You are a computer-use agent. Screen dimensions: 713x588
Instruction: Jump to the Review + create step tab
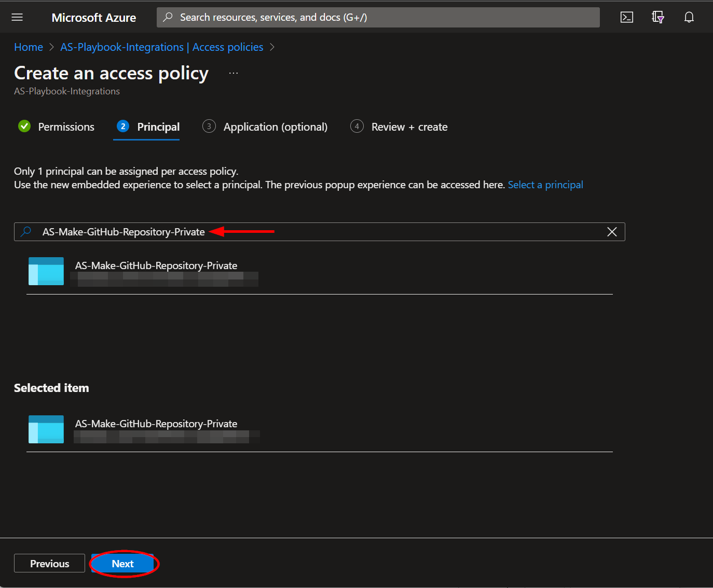click(x=399, y=127)
